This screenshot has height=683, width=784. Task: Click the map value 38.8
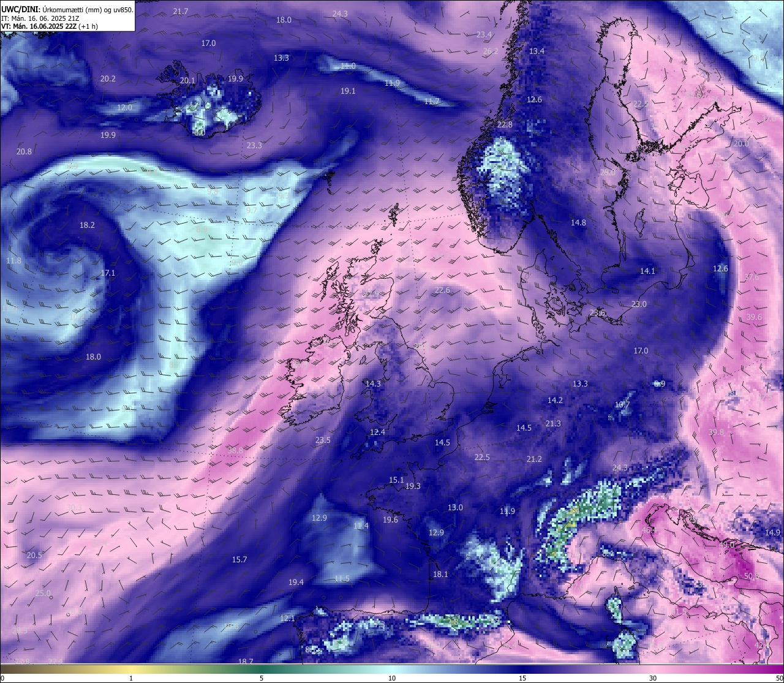coord(235,450)
